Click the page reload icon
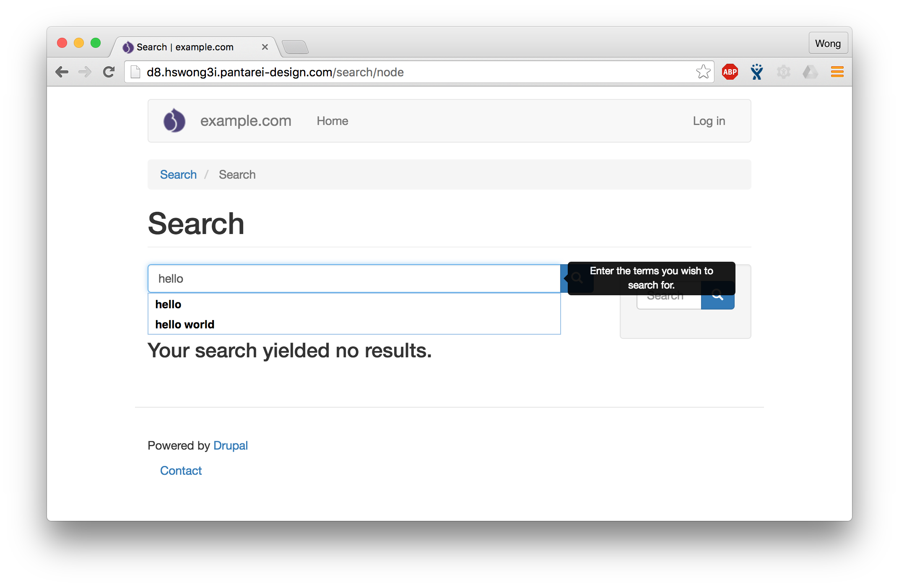 [x=109, y=72]
